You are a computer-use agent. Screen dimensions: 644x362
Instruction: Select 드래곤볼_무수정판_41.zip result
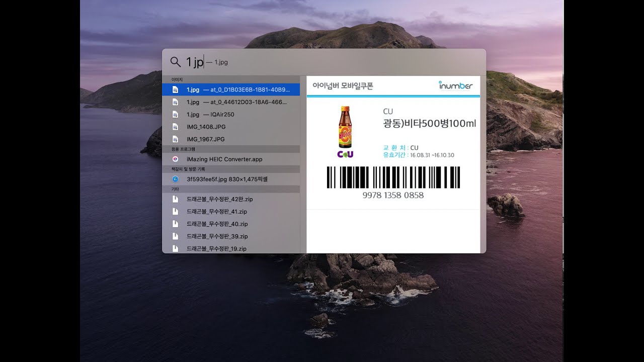[x=231, y=212]
